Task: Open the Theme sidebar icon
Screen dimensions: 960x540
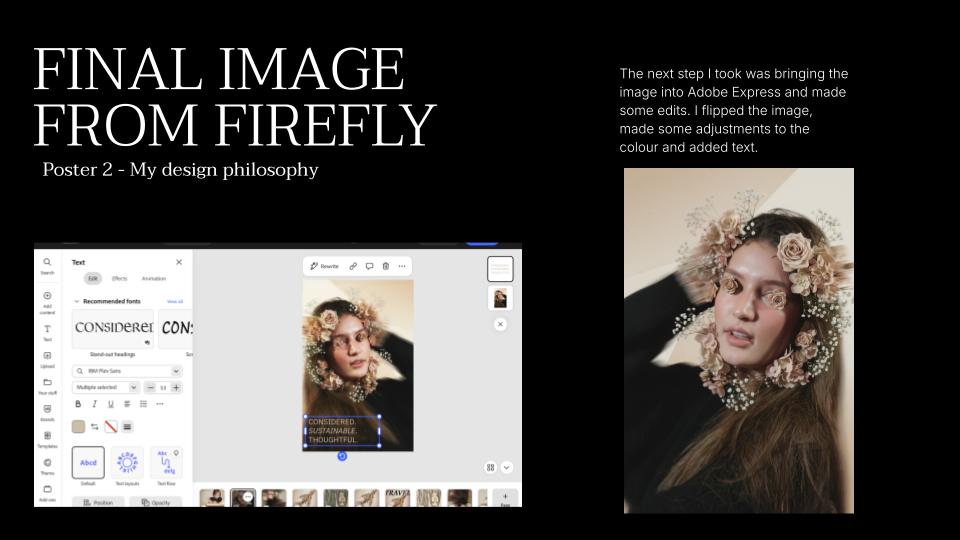Action: pos(47,467)
